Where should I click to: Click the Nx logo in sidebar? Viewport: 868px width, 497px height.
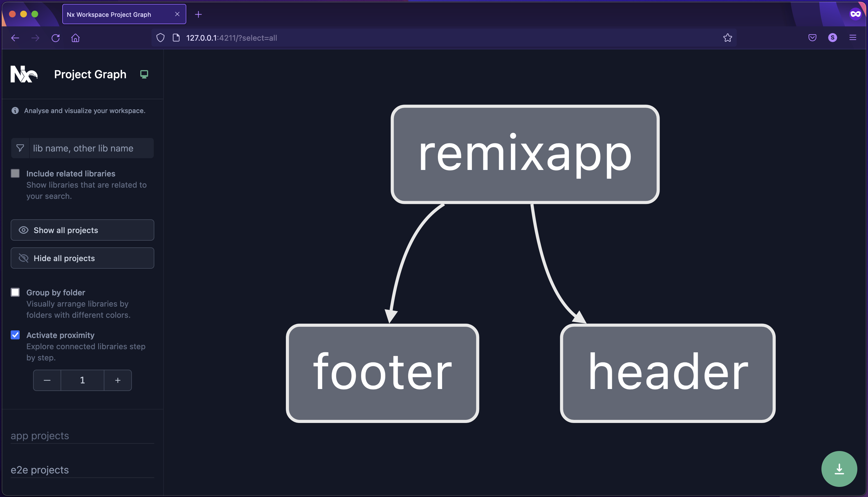coord(24,74)
